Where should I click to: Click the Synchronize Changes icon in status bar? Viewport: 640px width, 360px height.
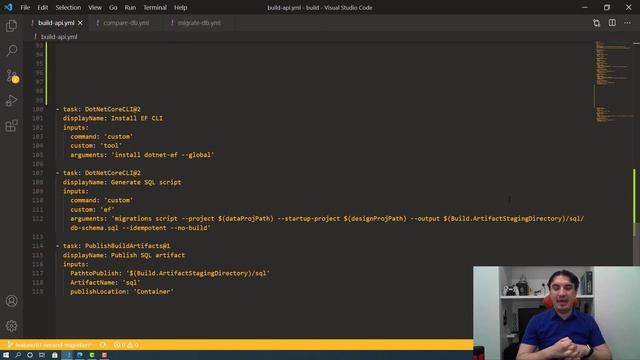coord(102,345)
